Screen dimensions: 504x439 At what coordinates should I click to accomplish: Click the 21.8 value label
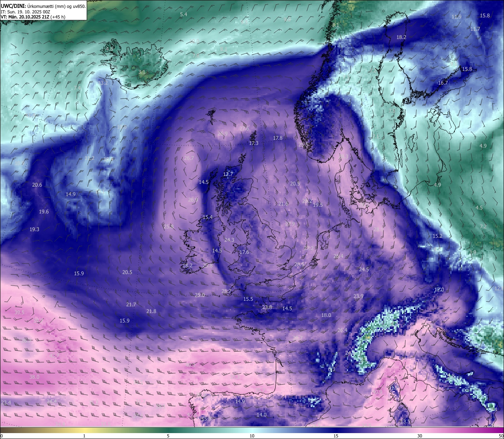[151, 311]
